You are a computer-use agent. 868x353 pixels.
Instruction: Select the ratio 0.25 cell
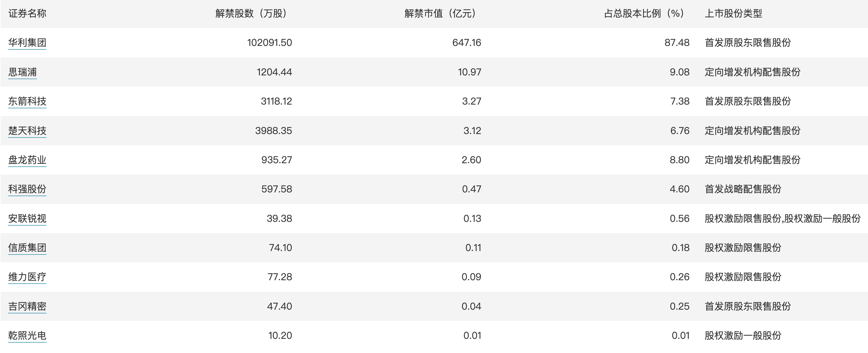point(680,306)
